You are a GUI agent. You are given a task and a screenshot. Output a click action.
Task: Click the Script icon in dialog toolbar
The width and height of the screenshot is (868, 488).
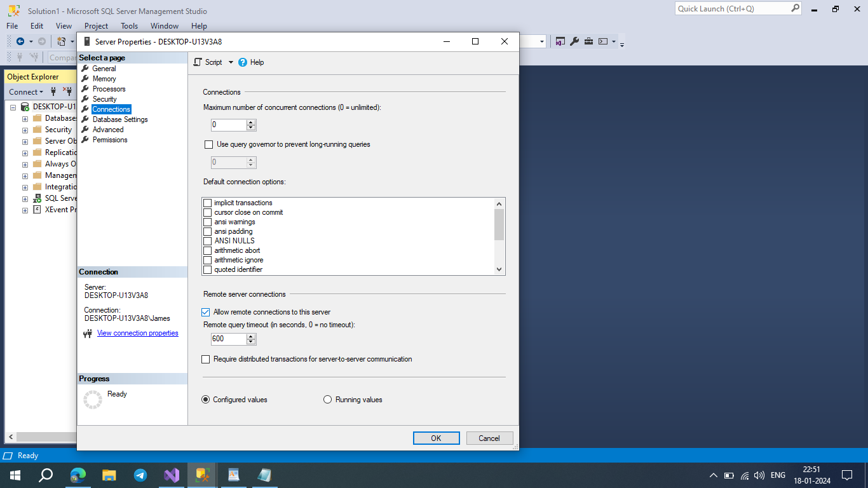198,62
